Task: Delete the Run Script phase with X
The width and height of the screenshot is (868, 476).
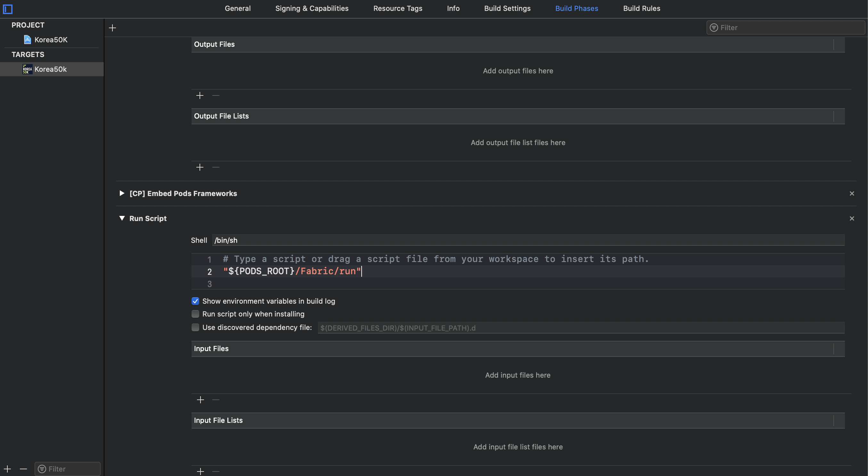Action: point(852,219)
